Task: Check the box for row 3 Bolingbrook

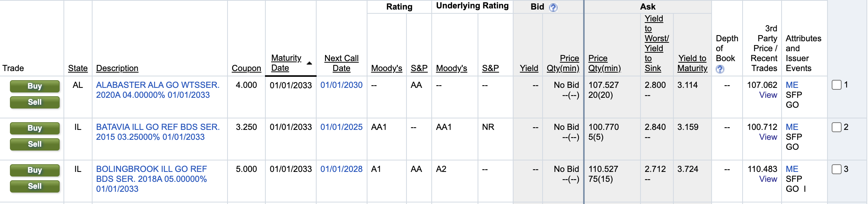Action: click(x=836, y=169)
